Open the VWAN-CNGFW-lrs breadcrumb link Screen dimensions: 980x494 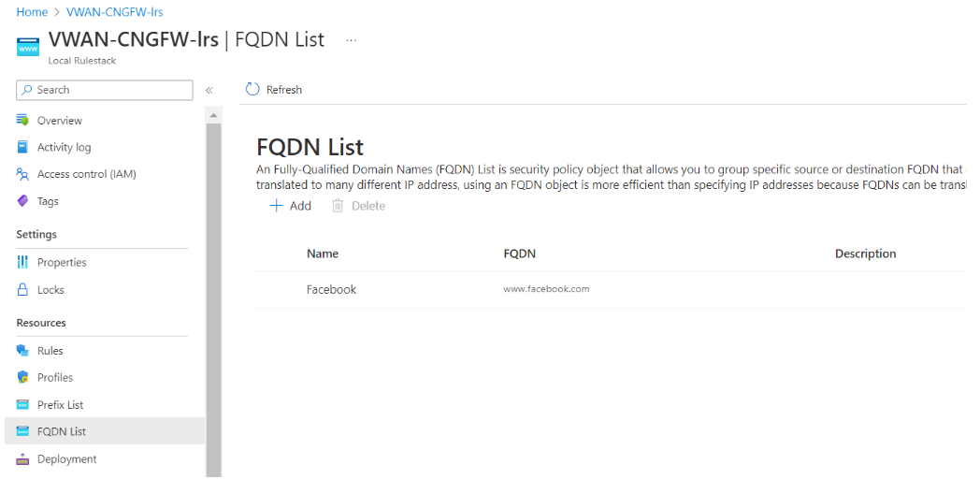click(114, 12)
